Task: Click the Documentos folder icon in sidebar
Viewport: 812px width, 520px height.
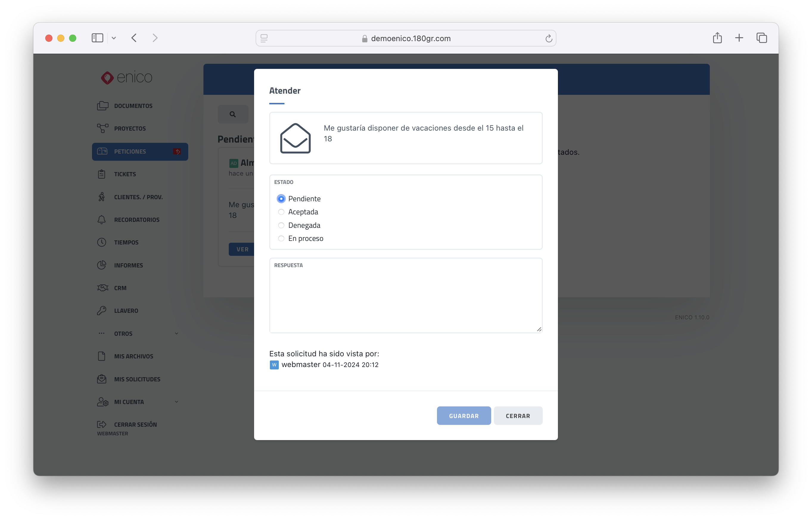Action: (102, 106)
